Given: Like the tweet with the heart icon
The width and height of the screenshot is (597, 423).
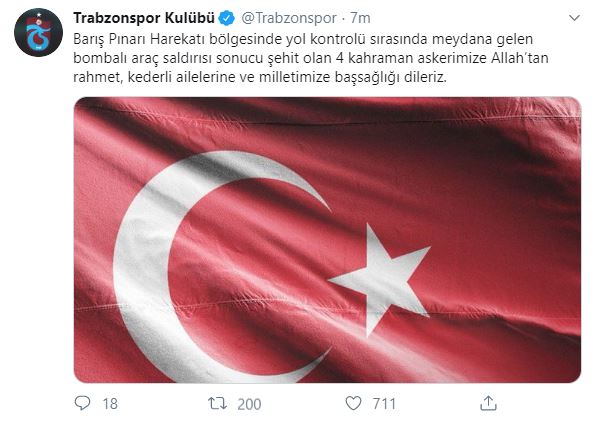Looking at the screenshot, I should (353, 403).
